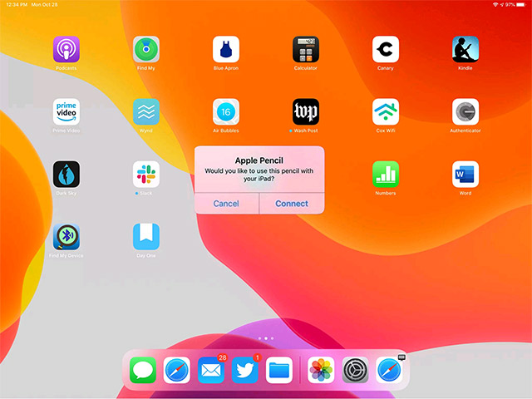Open the Blue Apron app
Image resolution: width=532 pixels, height=399 pixels.
point(226,49)
